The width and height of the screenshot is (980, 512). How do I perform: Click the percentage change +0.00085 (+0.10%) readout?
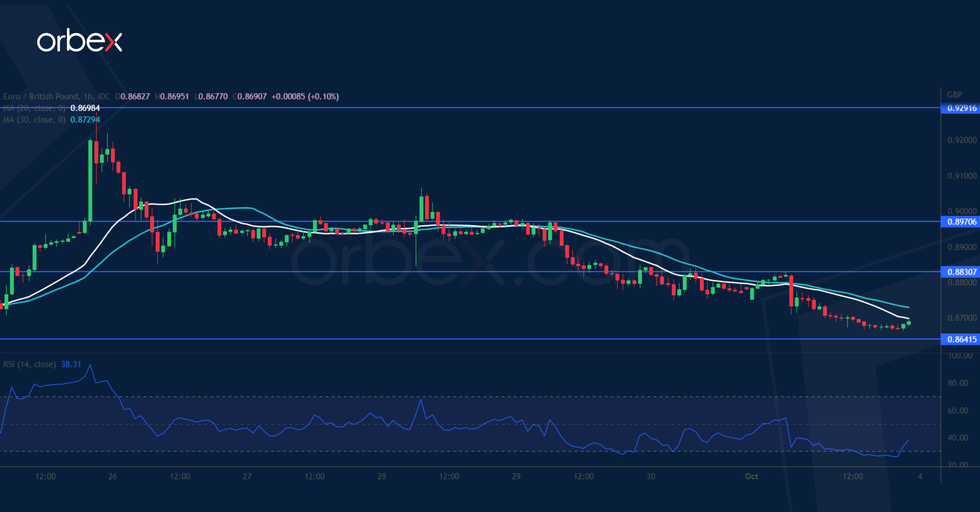click(305, 97)
